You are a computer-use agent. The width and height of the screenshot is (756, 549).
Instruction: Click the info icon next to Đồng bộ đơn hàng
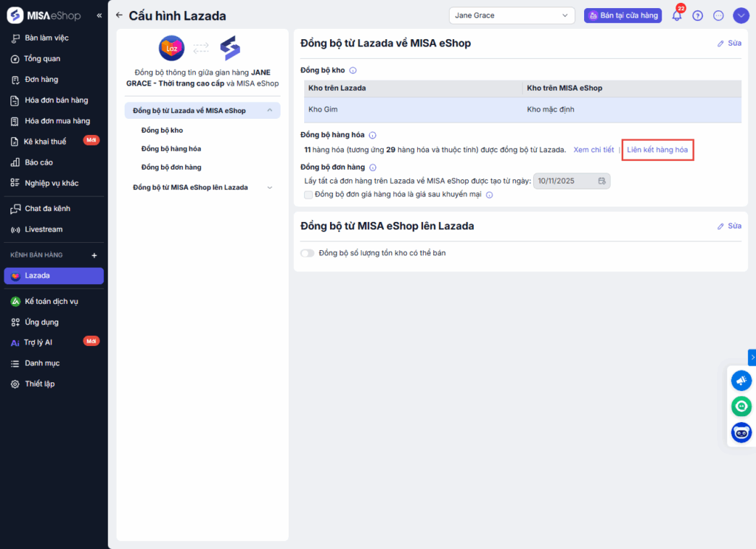tap(373, 168)
